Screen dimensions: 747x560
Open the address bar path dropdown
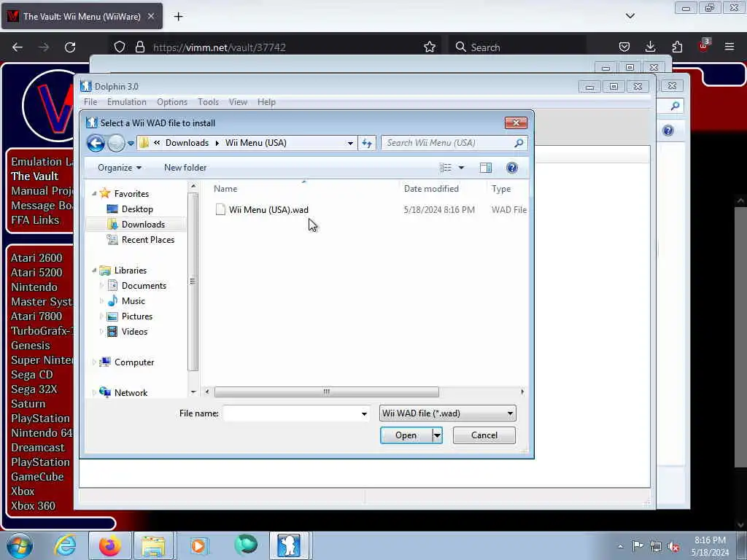click(x=350, y=143)
